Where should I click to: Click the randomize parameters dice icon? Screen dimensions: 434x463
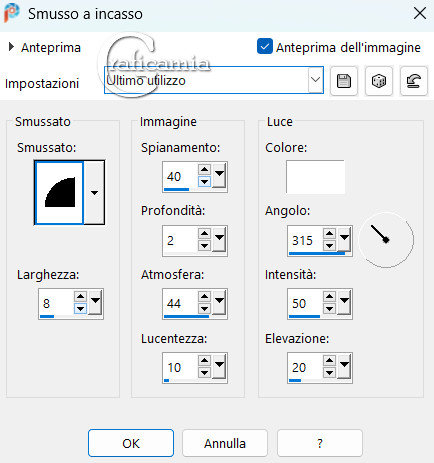pyautogui.click(x=379, y=81)
